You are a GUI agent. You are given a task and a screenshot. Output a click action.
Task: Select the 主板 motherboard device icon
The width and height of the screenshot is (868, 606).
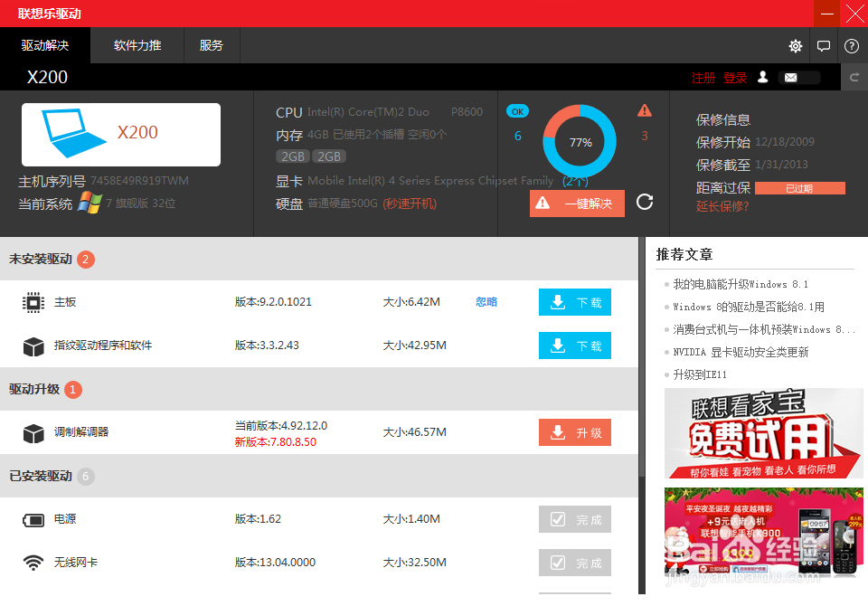tap(33, 301)
